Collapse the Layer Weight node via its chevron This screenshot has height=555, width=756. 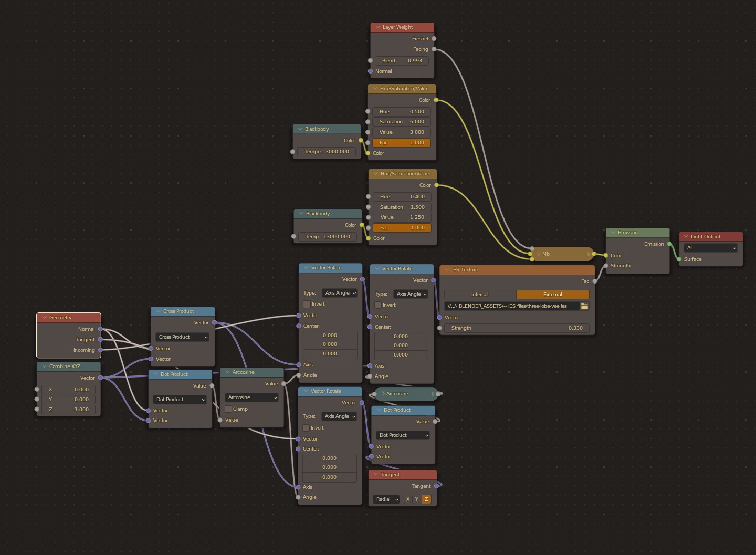pos(378,27)
